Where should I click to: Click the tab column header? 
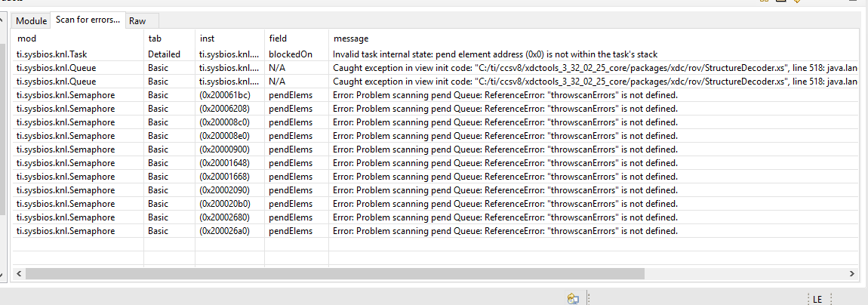(154, 39)
